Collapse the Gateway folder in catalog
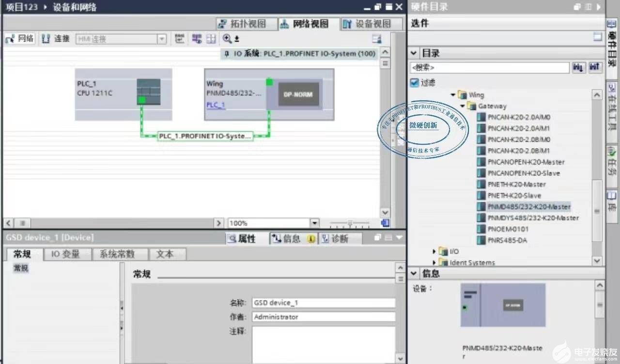 pos(462,106)
